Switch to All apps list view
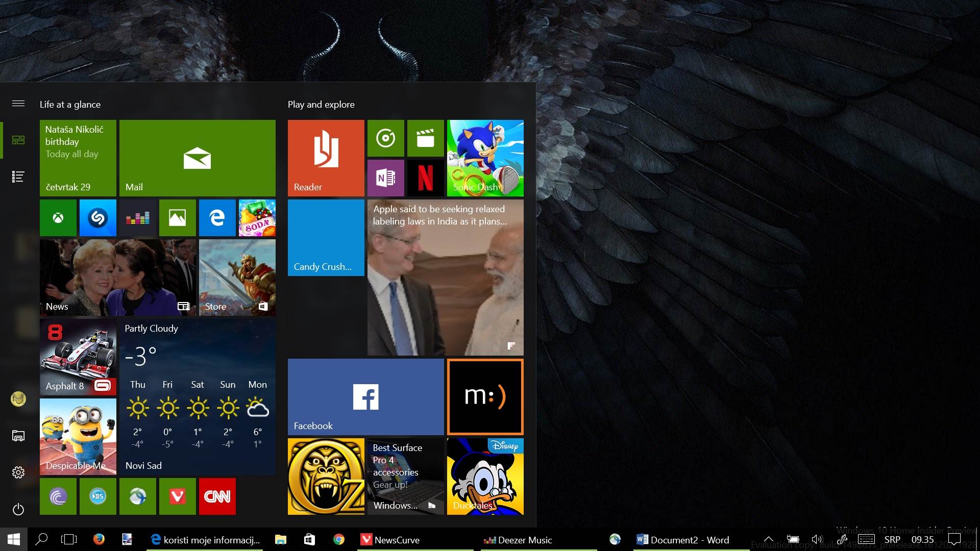 click(18, 177)
